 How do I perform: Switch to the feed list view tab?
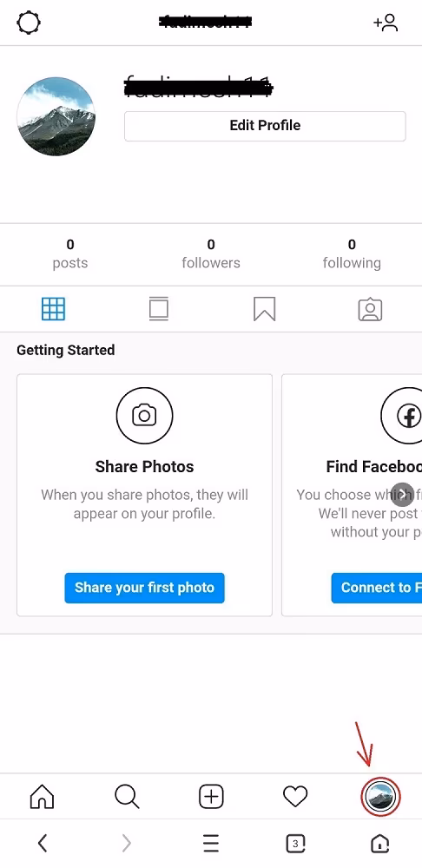tap(159, 309)
